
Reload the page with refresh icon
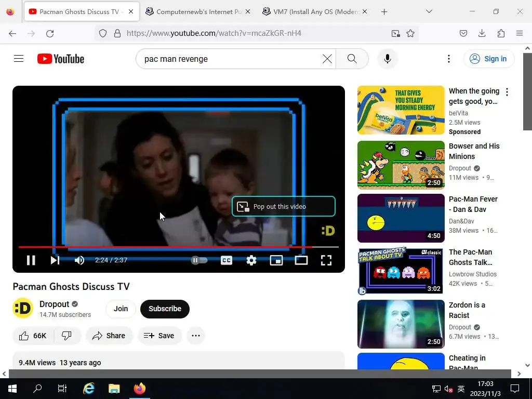(50, 33)
